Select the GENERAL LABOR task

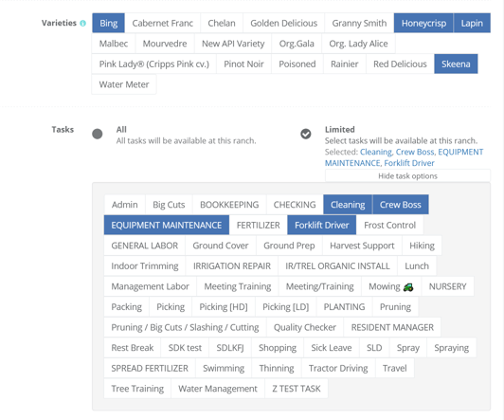pos(145,246)
